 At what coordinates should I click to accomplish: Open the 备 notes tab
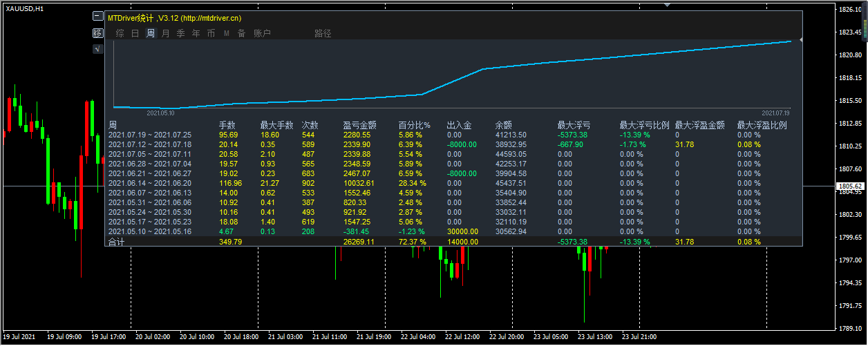241,33
